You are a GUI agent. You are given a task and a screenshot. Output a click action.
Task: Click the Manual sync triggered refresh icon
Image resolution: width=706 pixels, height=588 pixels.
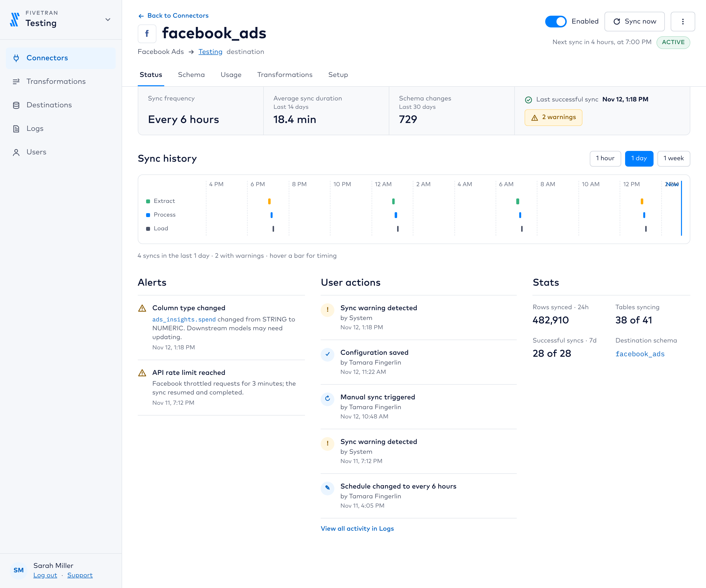point(328,399)
